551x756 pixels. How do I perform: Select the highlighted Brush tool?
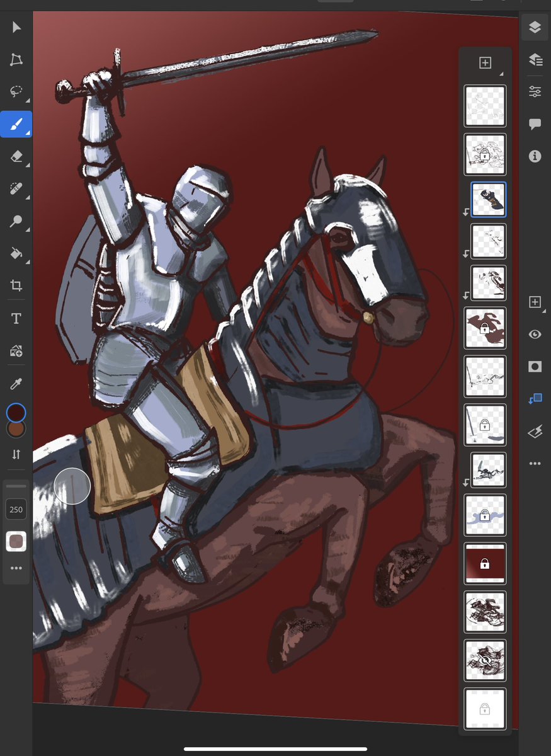[16, 124]
